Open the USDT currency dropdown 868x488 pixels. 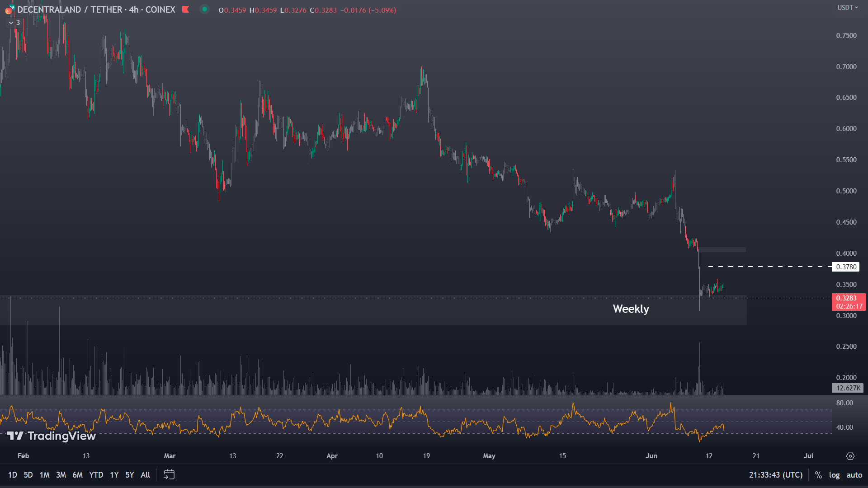coord(847,8)
